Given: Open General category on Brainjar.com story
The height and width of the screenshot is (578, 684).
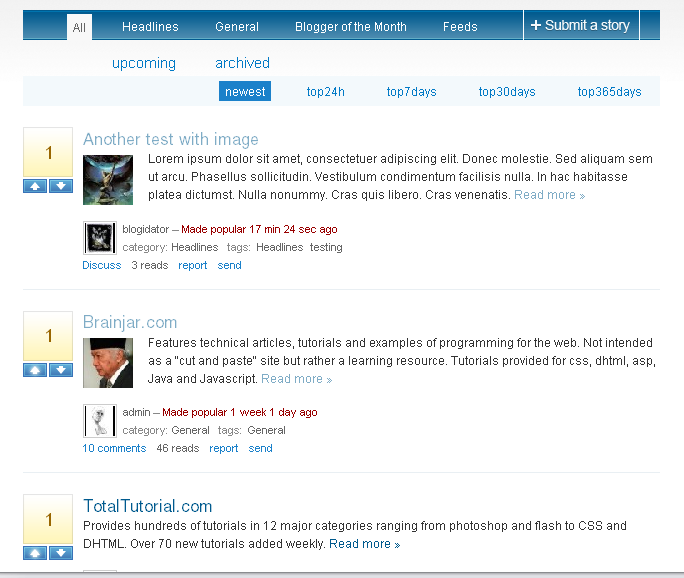Looking at the screenshot, I should 190,431.
